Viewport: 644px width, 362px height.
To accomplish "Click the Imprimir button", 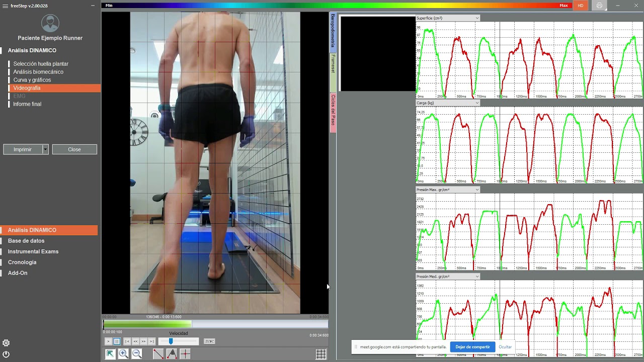I will [23, 149].
